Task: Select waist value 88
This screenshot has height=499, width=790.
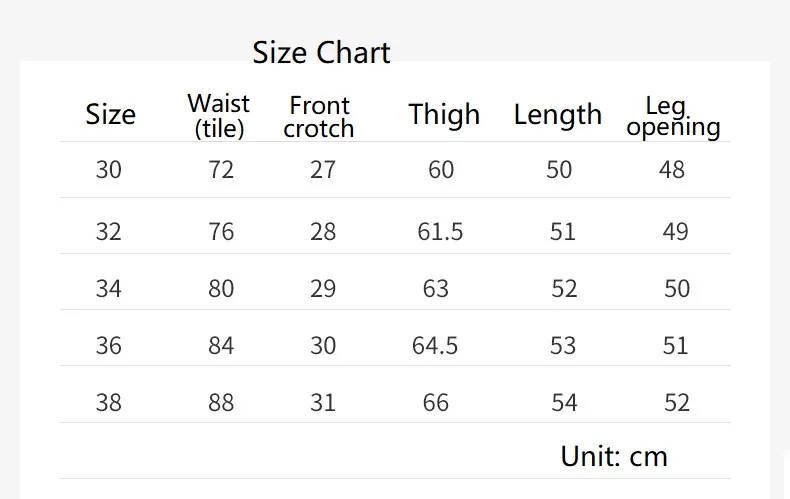Action: [221, 403]
